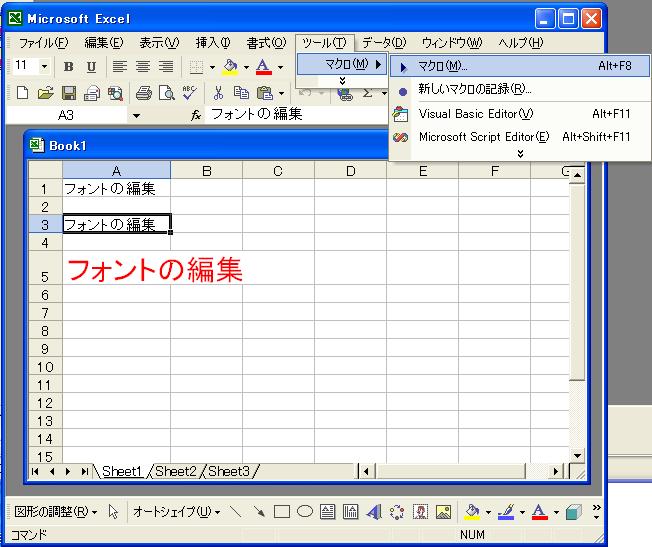Open ヘルプ(H) menu

pos(521,43)
